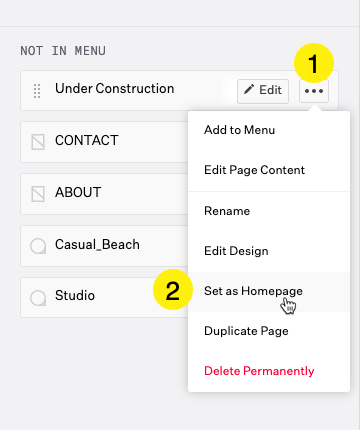Screen dimensions: 360x430
Task: Click yellow step 2 marker
Action: coord(173,290)
